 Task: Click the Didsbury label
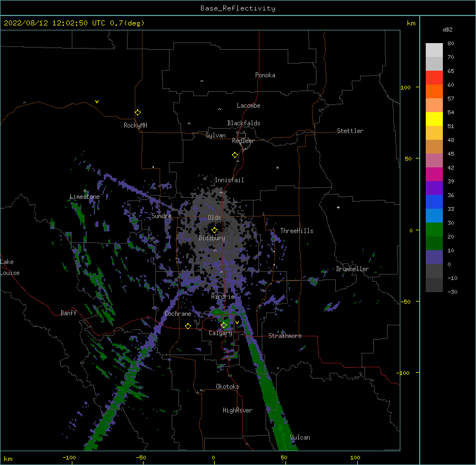click(x=212, y=238)
